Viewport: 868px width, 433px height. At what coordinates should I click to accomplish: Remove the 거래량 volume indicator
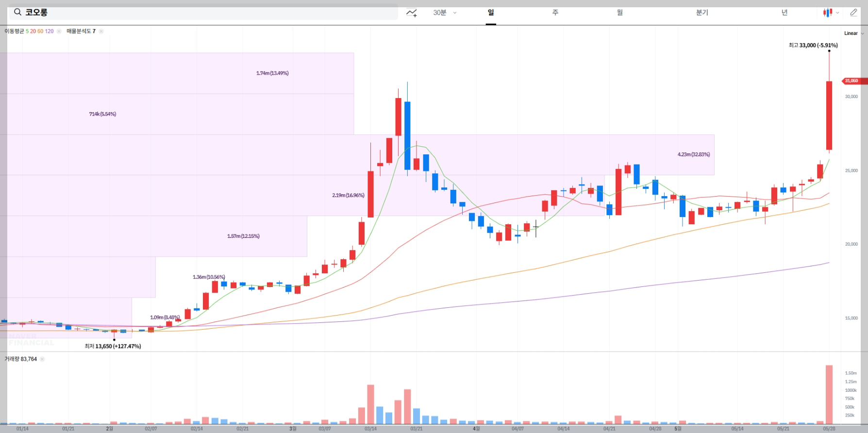42,359
